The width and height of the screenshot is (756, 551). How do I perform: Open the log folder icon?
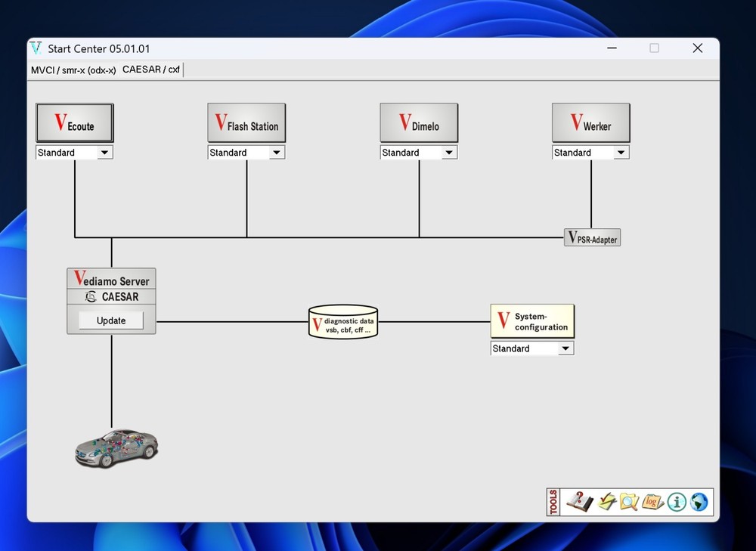[652, 502]
